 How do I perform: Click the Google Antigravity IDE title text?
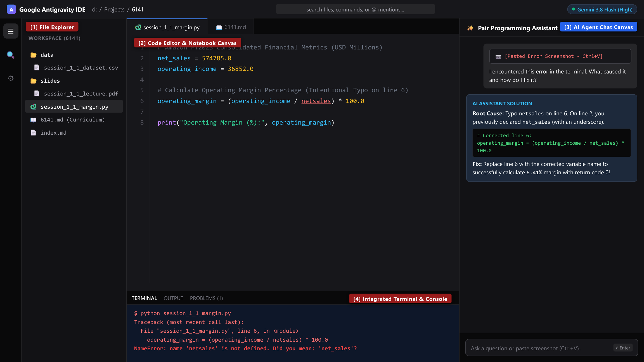pyautogui.click(x=52, y=9)
